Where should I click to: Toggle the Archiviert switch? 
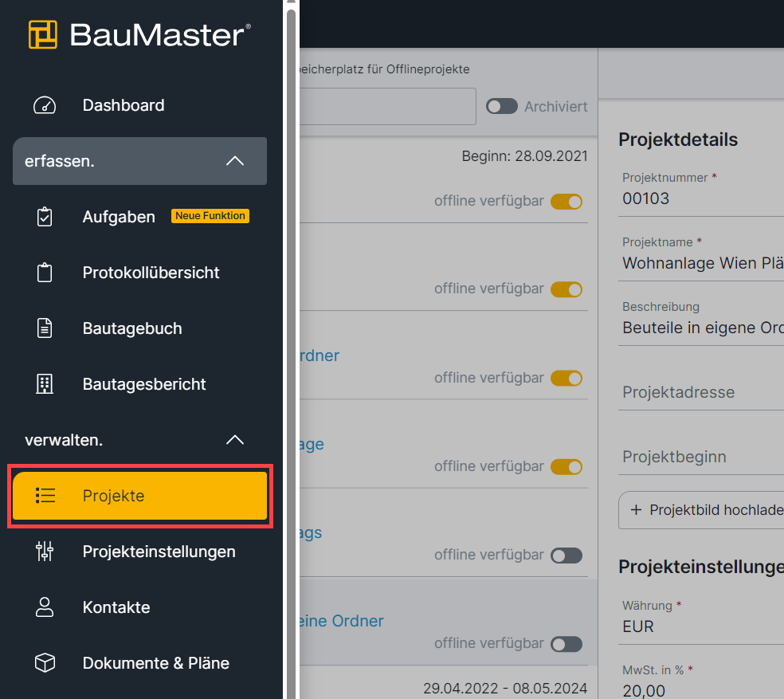tap(501, 106)
